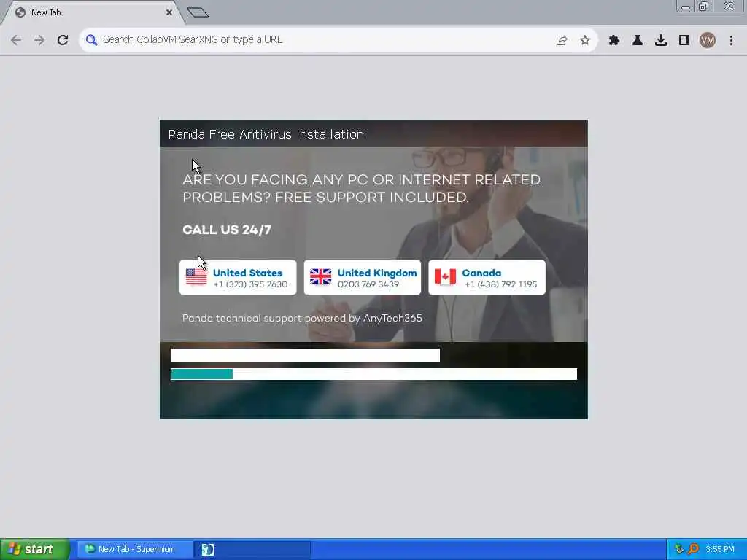Share this page icon in address bar
Viewport: 747px width, 560px height.
click(x=562, y=41)
